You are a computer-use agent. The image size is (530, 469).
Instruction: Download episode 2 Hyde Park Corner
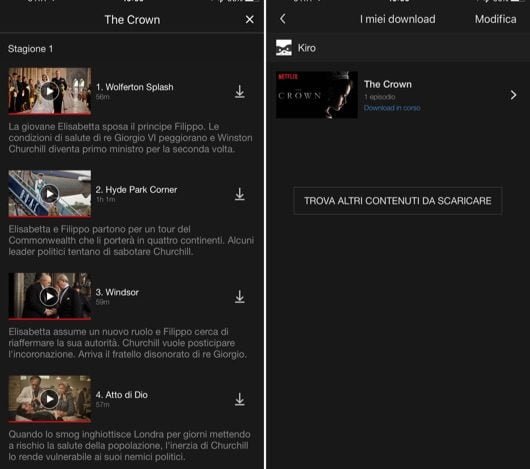point(240,194)
